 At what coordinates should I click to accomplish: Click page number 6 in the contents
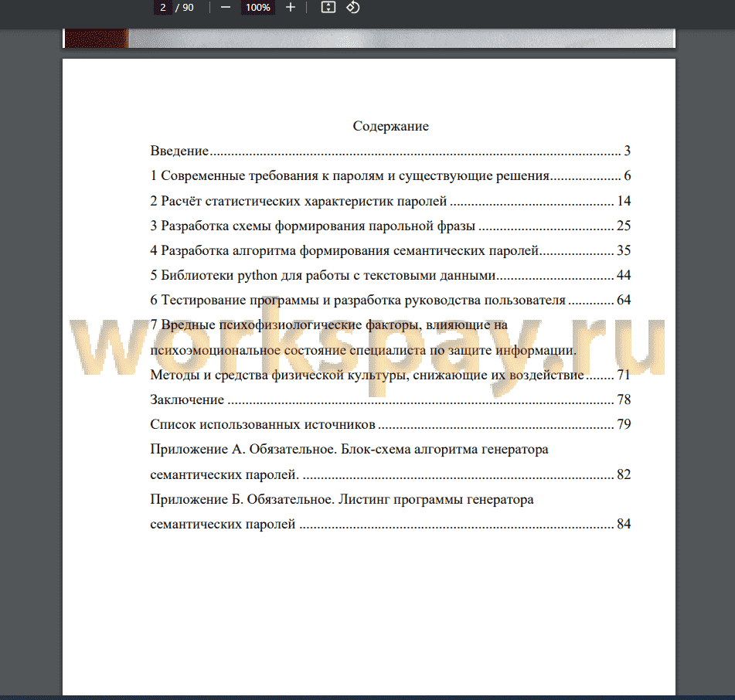point(628,175)
